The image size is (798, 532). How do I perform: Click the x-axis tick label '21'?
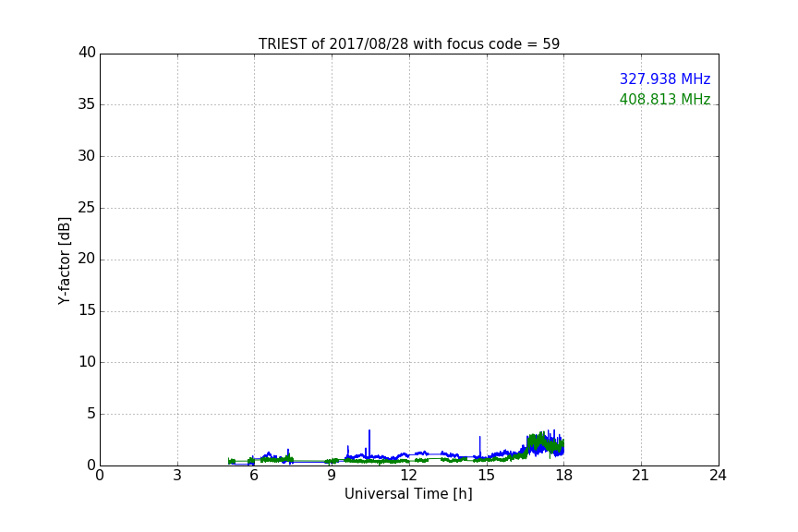pyautogui.click(x=641, y=476)
